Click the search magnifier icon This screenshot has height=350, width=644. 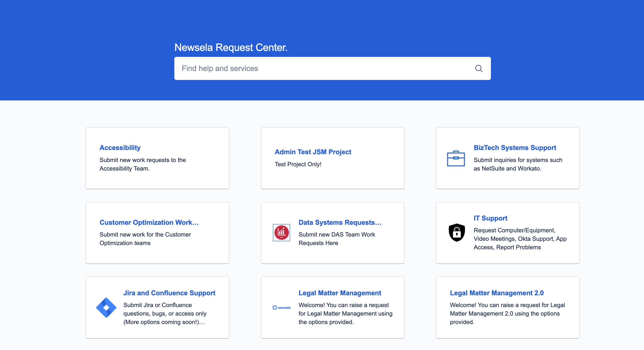tap(478, 68)
